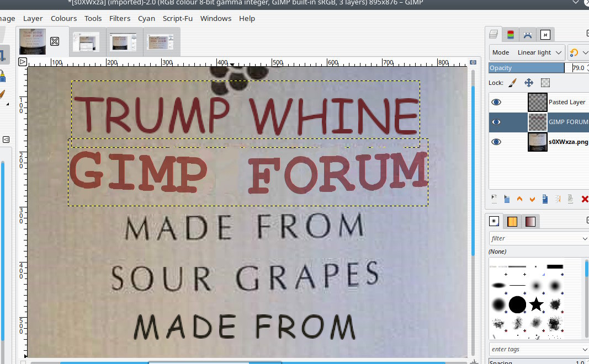Image resolution: width=589 pixels, height=364 pixels.
Task: Select the ellipse brush
Action: [499, 285]
